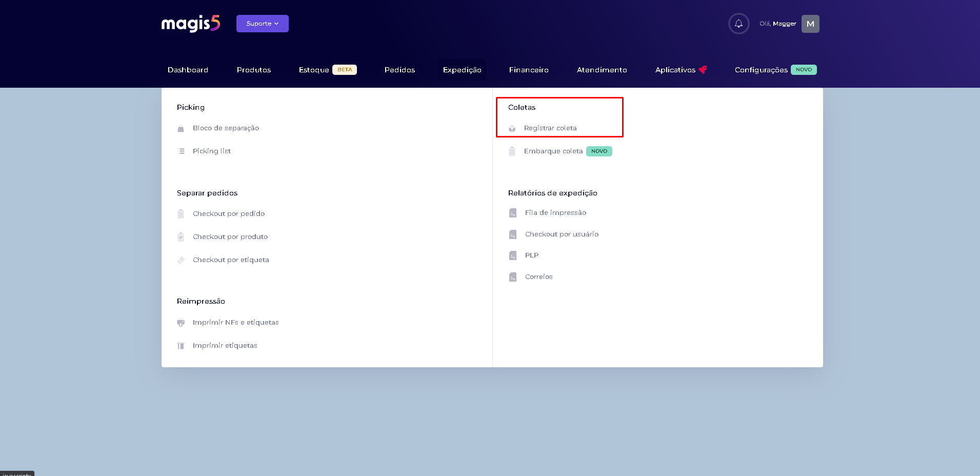View the Correios report
The image size is (980, 476).
click(539, 277)
